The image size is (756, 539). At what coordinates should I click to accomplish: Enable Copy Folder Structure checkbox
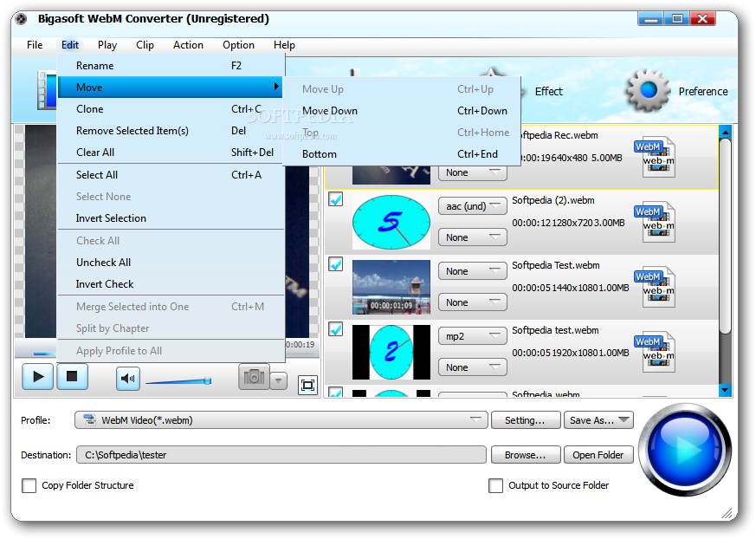tap(29, 485)
